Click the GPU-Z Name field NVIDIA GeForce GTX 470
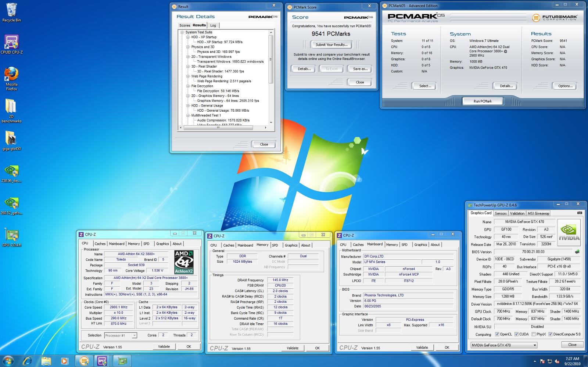This screenshot has height=367, width=588. 524,222
